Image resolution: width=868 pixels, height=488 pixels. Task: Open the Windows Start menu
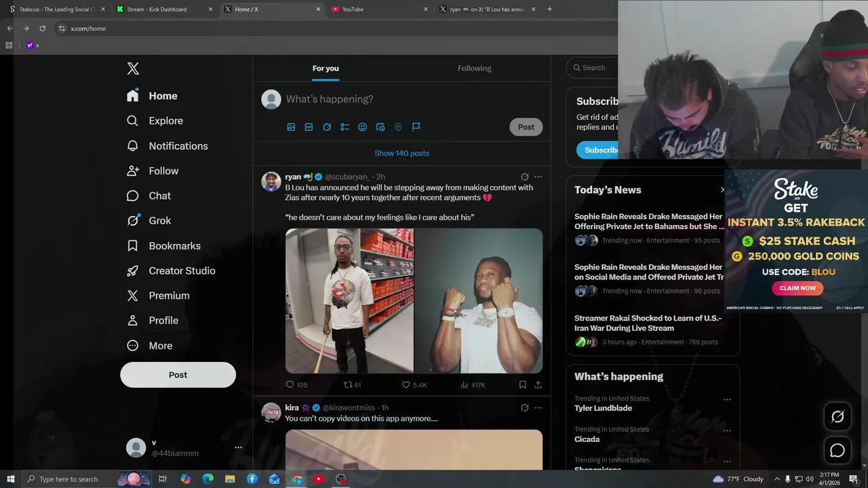point(10,479)
